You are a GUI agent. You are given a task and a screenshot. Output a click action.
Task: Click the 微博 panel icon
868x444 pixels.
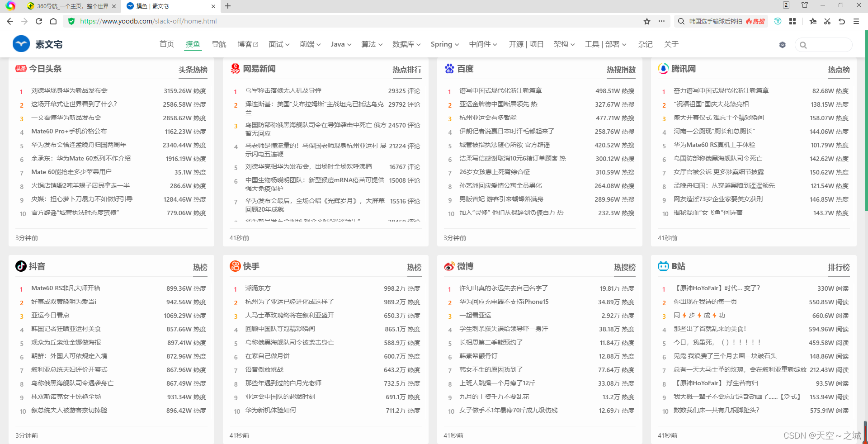coord(449,266)
